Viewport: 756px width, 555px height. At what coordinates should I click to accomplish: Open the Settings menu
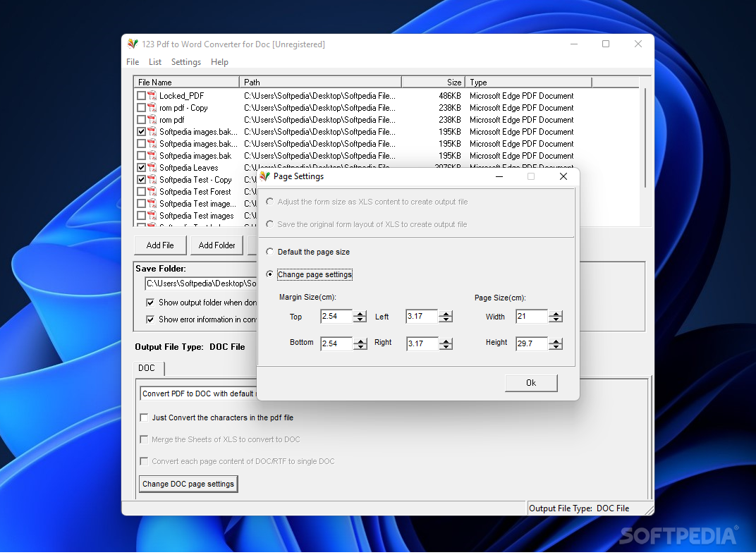click(x=185, y=62)
